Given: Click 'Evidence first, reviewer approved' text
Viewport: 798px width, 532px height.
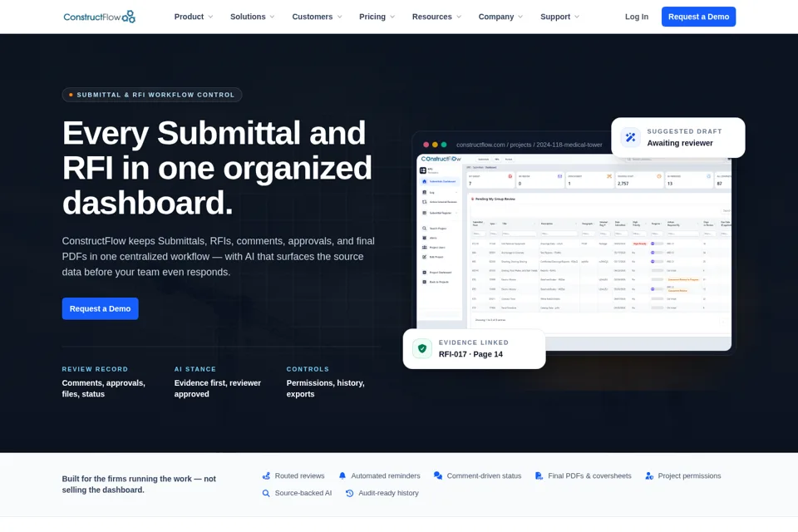Looking at the screenshot, I should [217, 388].
